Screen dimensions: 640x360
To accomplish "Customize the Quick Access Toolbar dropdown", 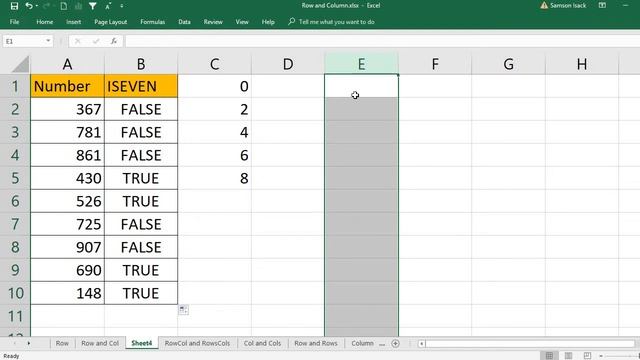I will coord(122,6).
